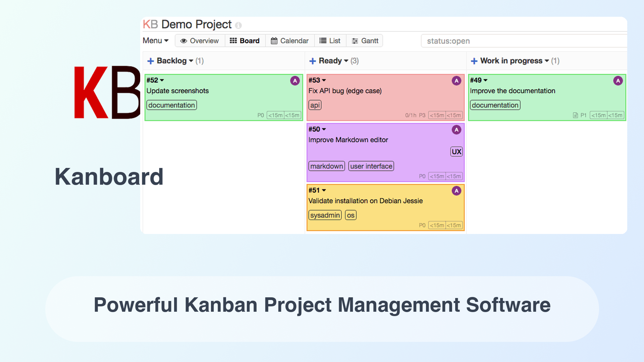Click the assignee avatar on task #53
This screenshot has width=644, height=362.
click(x=457, y=81)
